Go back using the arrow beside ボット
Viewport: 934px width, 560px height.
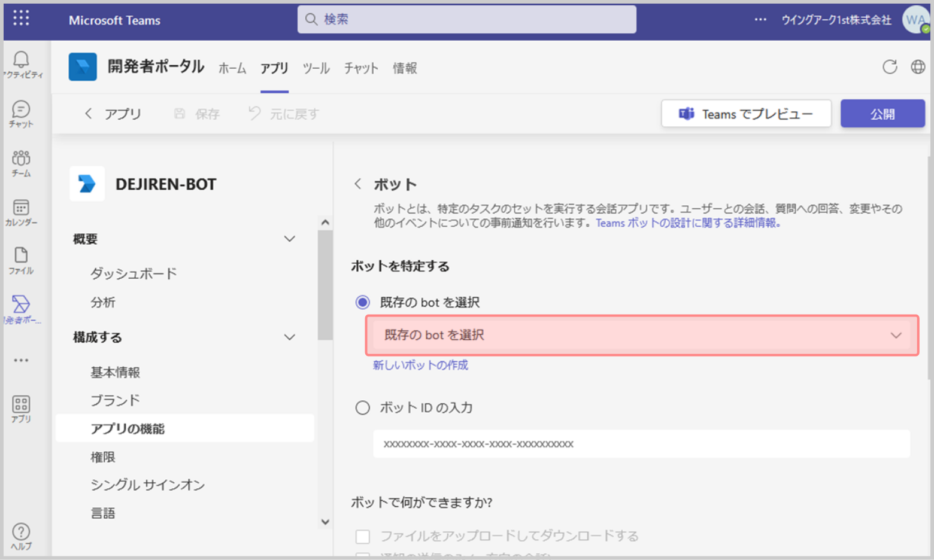tap(357, 184)
